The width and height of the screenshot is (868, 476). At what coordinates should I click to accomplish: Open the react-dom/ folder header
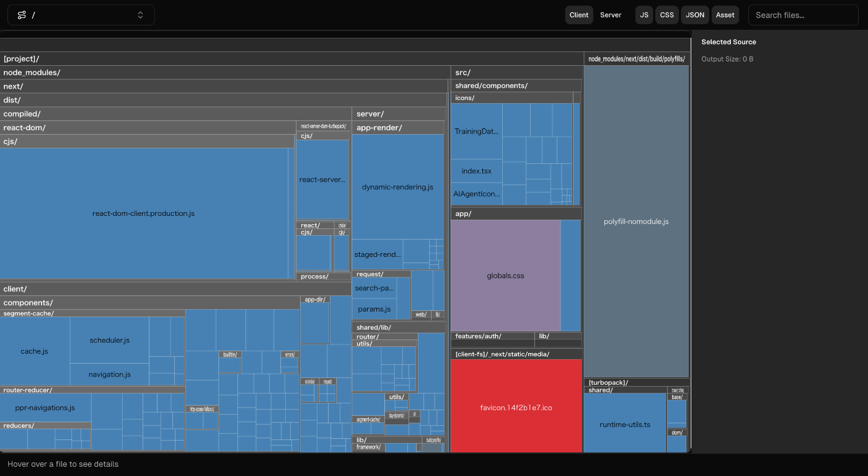pos(148,127)
